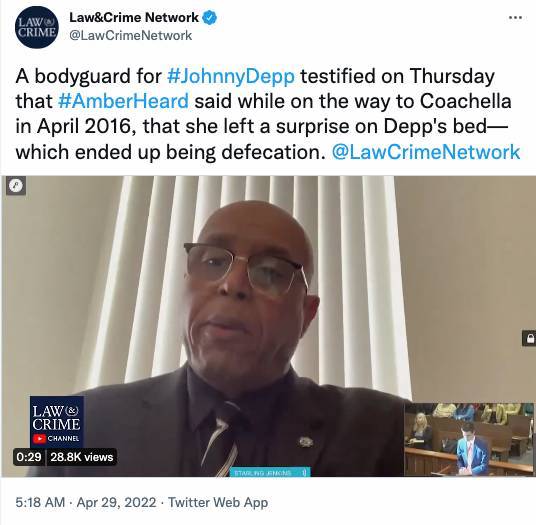Click the blue @LawCrimeNetwork mention in the tweet
The height and width of the screenshot is (525, 536).
point(426,152)
